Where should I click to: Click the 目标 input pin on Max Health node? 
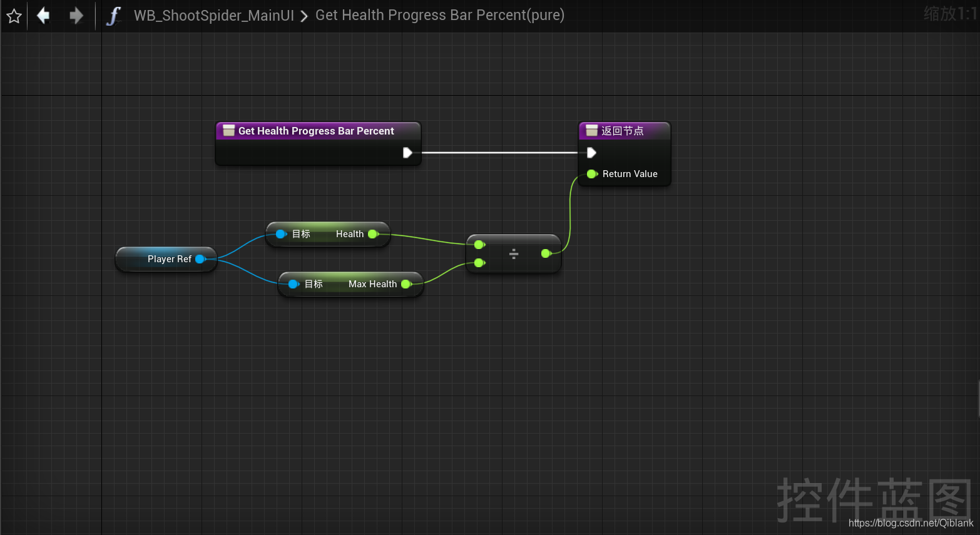[293, 284]
